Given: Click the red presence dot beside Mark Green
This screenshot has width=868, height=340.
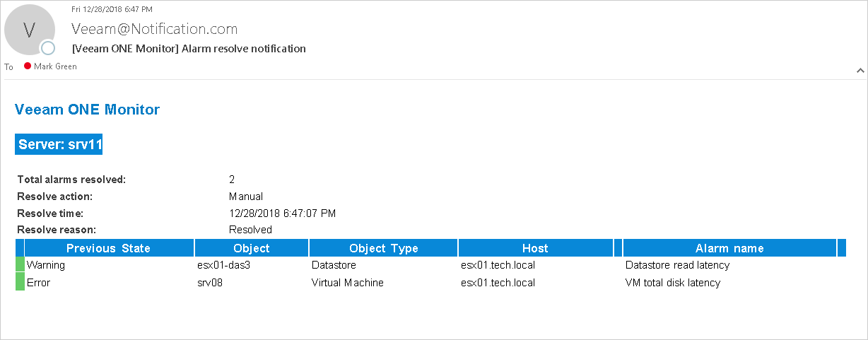Looking at the screenshot, I should (x=28, y=66).
